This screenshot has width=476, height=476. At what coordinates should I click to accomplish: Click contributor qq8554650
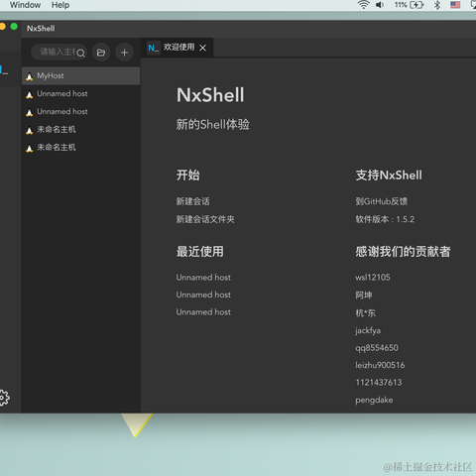[377, 348]
